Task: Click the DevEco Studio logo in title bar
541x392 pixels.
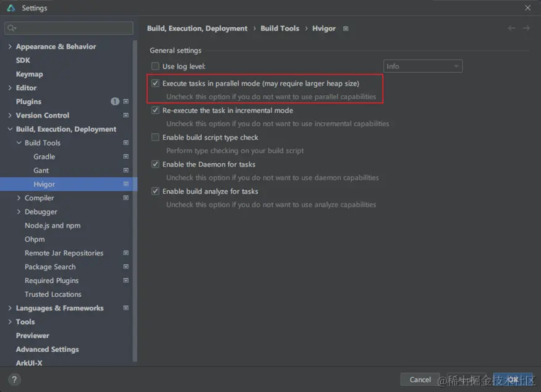Action: 11,8
